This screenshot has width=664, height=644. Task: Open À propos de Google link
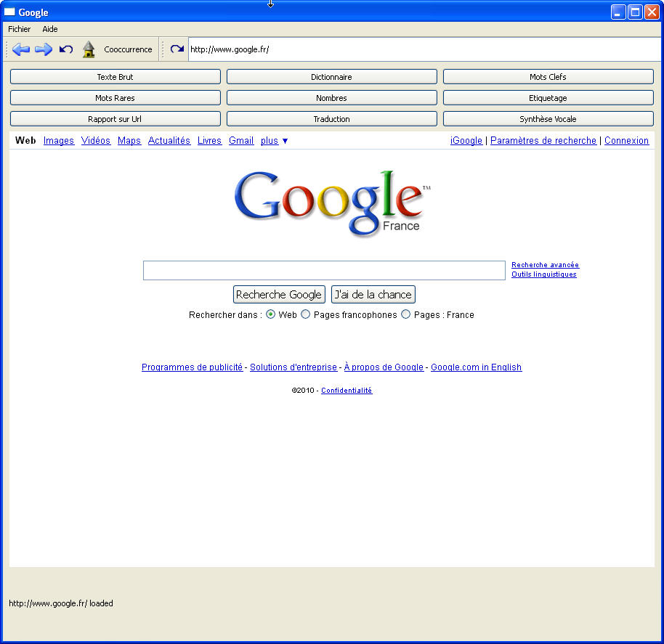pyautogui.click(x=384, y=367)
